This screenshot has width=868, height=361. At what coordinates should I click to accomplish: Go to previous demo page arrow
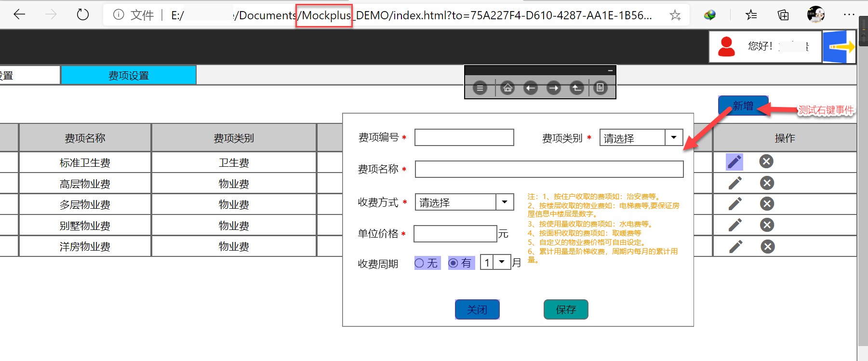click(x=531, y=88)
